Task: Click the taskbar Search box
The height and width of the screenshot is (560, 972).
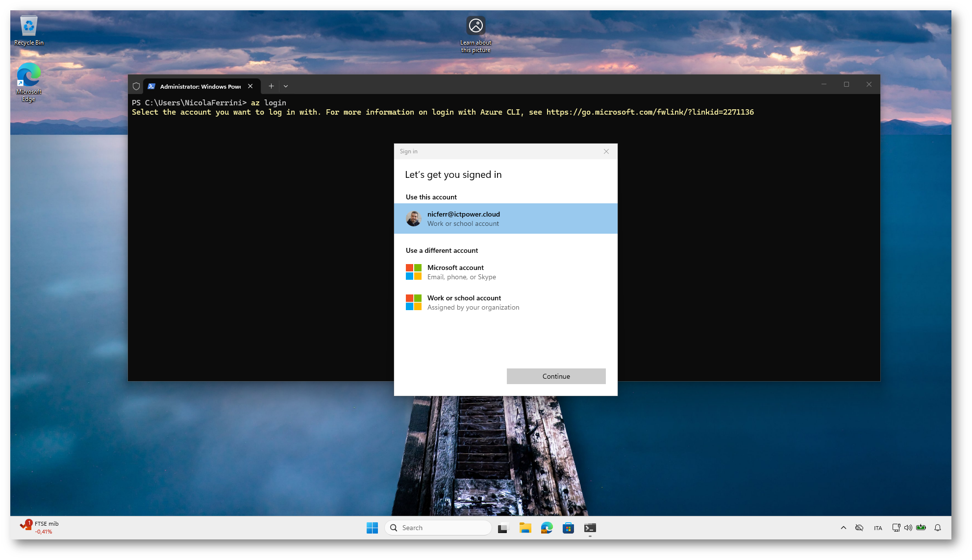Action: pyautogui.click(x=438, y=528)
